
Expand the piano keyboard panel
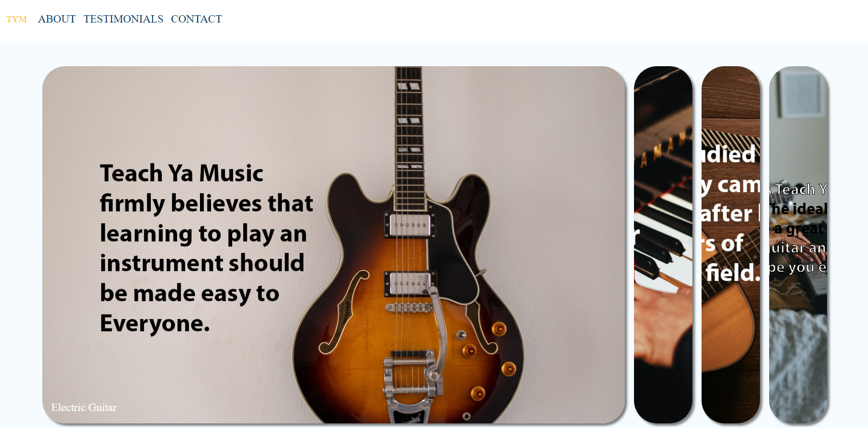pos(663,245)
